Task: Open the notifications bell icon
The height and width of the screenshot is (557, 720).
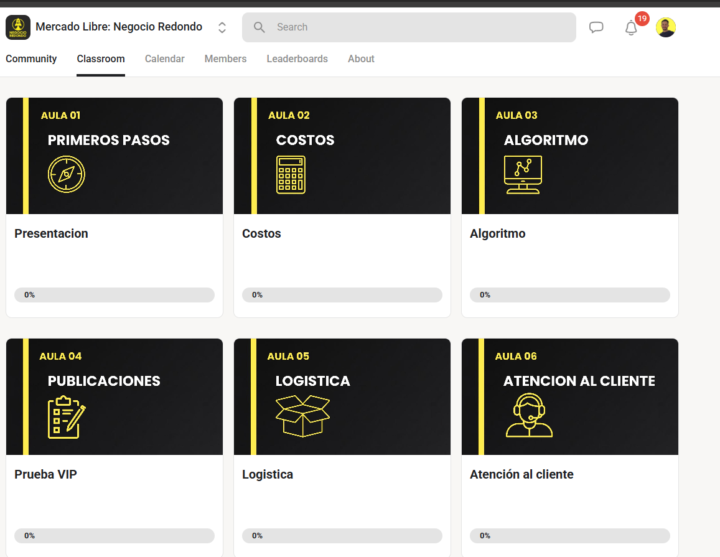Action: [631, 28]
